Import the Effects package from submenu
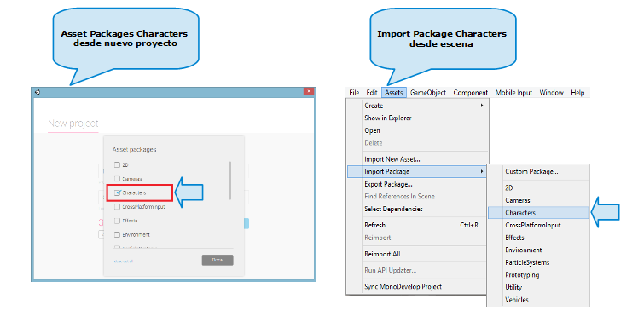 [x=538, y=238]
